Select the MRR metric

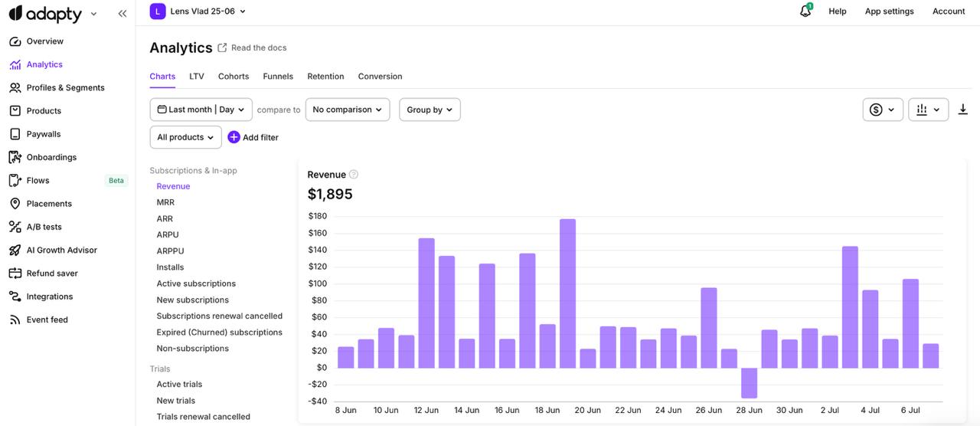165,202
